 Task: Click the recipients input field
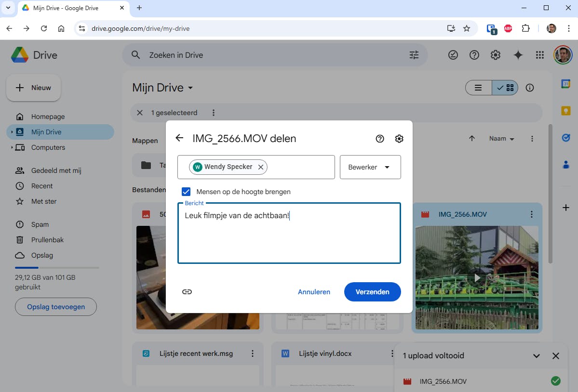coord(256,167)
